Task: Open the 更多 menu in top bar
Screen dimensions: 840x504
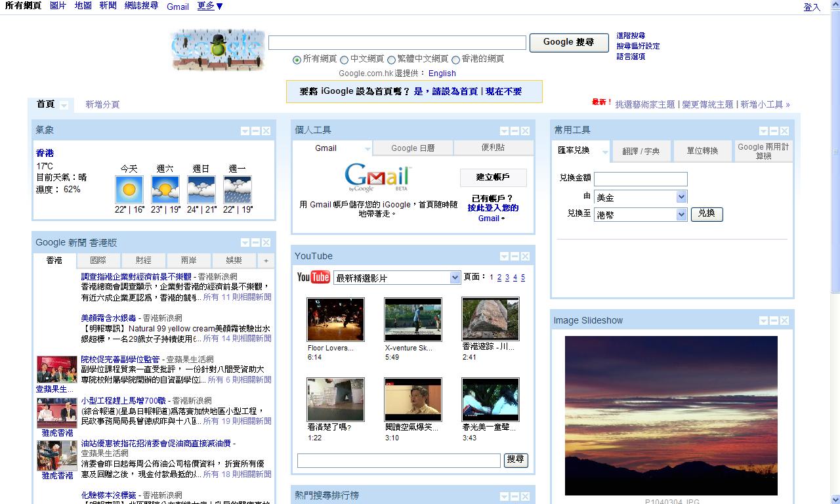Action: 210,6
